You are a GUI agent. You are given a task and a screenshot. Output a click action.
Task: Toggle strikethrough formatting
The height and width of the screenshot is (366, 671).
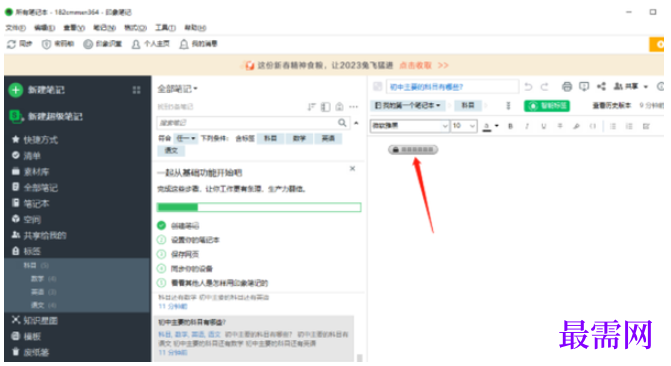(x=560, y=126)
